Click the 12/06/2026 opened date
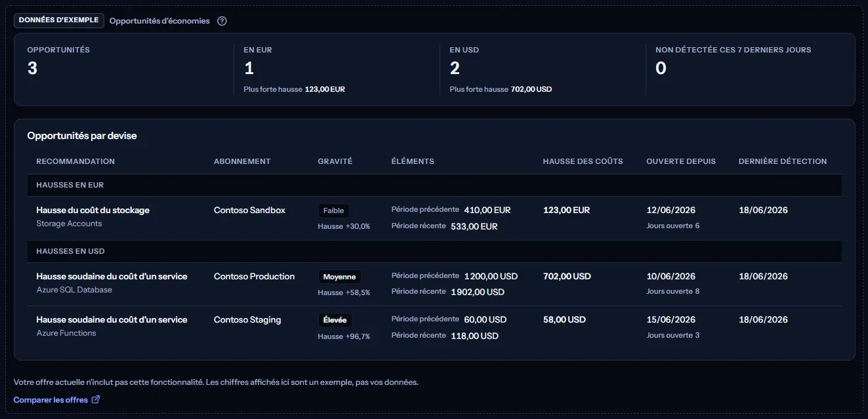868x419 pixels. click(x=671, y=210)
